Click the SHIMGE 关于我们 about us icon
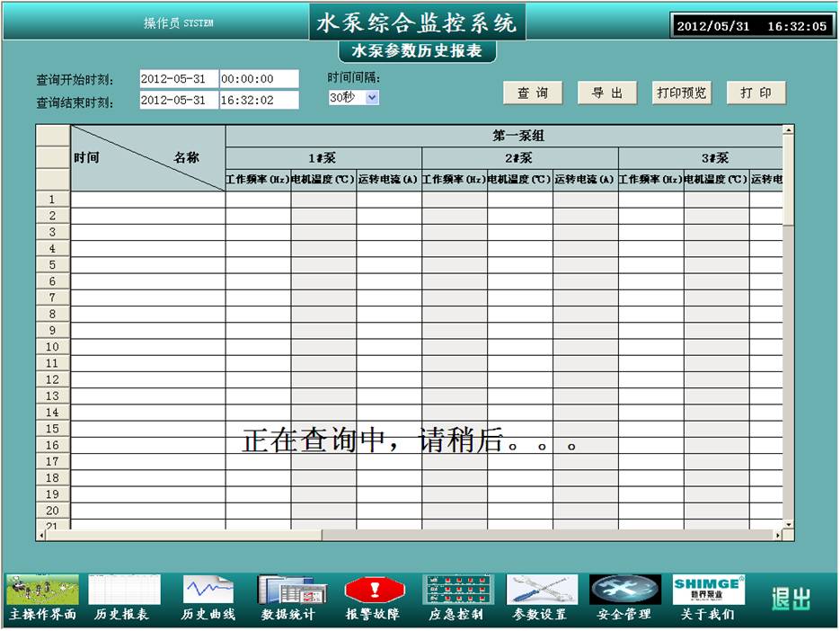 pyautogui.click(x=708, y=591)
